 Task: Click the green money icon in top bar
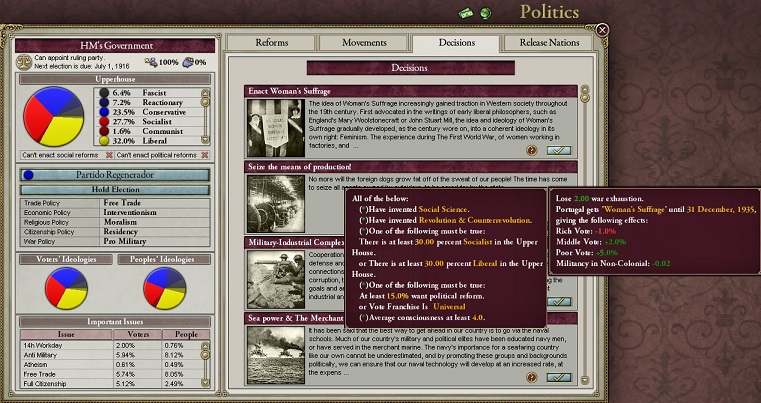pyautogui.click(x=467, y=12)
